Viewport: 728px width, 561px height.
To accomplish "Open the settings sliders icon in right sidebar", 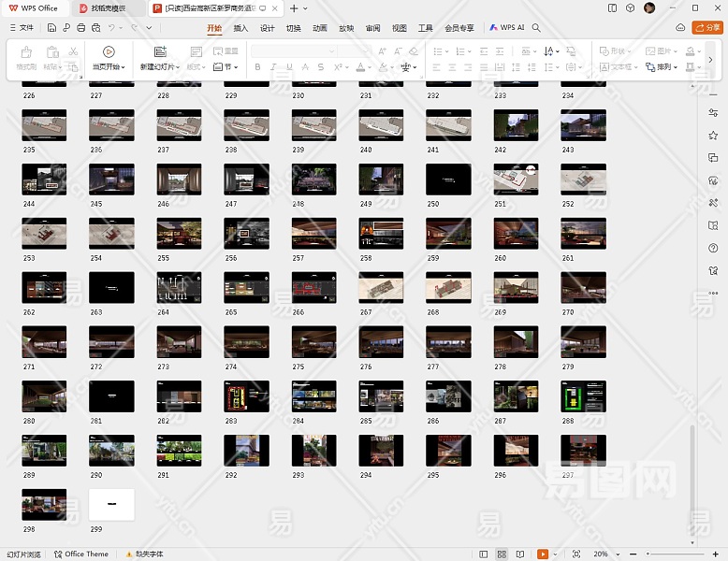I will pos(713,112).
